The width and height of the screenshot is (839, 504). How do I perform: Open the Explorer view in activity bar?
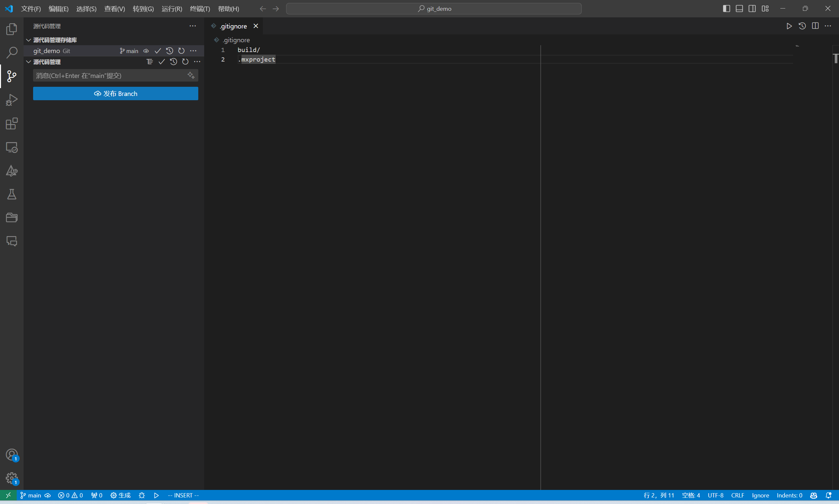pyautogui.click(x=11, y=29)
